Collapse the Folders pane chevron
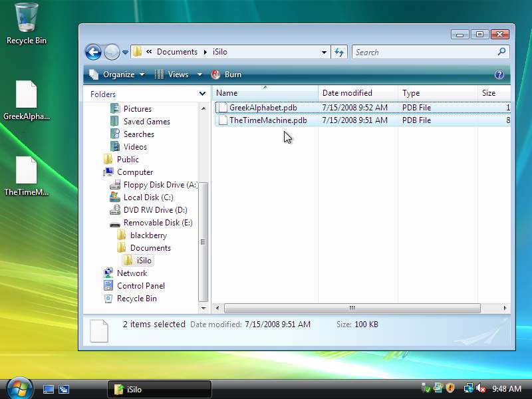 coord(203,94)
